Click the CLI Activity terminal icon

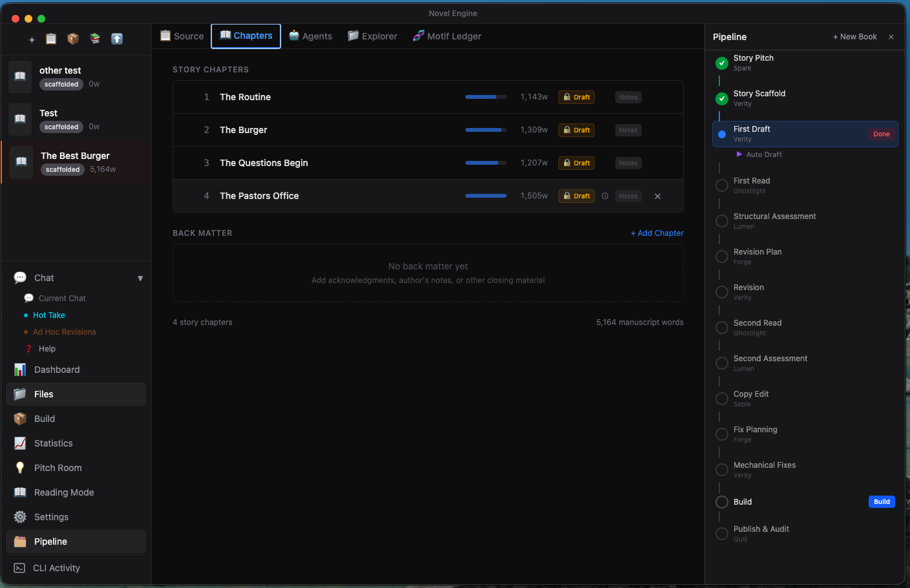click(20, 568)
